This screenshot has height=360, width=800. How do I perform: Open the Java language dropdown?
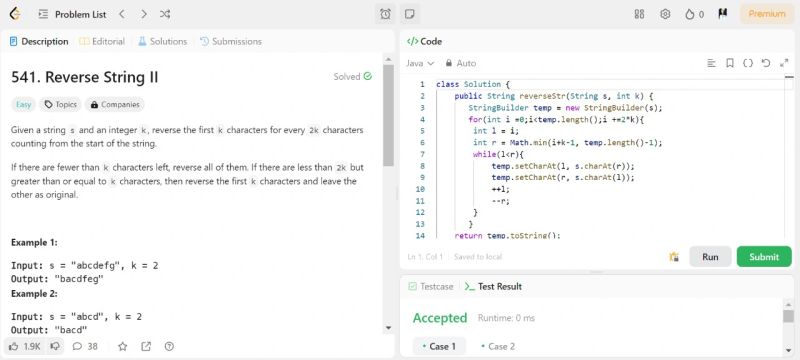(420, 63)
